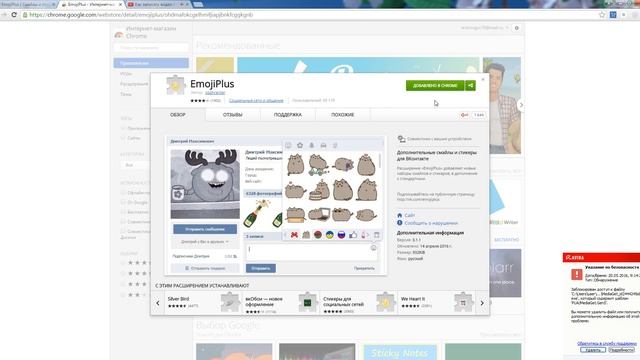
Task: Click the Удалить button in Avira popup
Action: click(593, 350)
